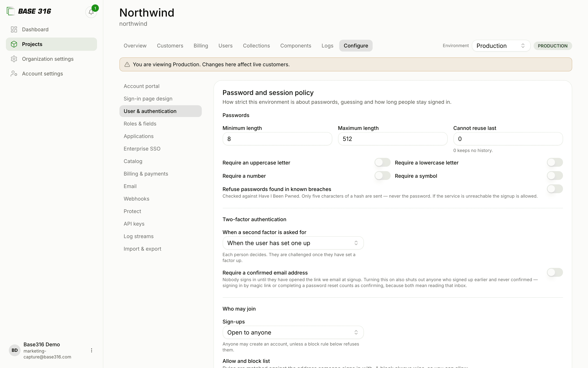The height and width of the screenshot is (368, 588).
Task: Open the Environment Production dropdown
Action: point(501,46)
